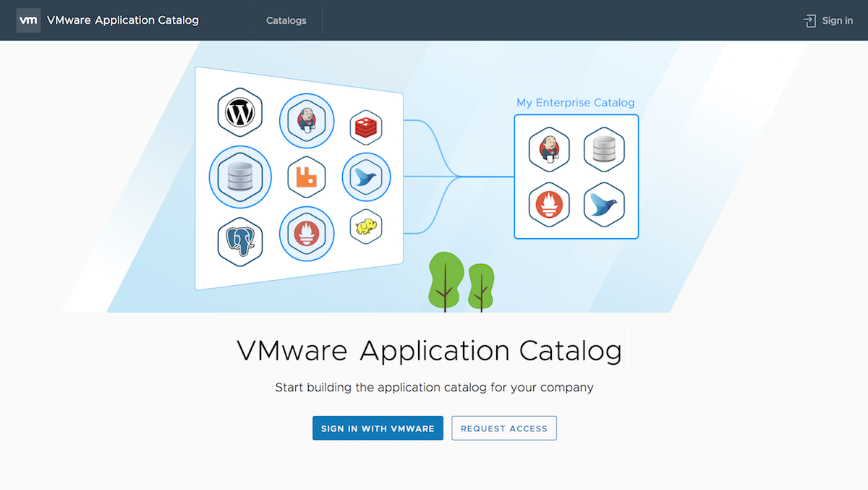
Task: Click the red Redis cube icon
Action: point(365,129)
